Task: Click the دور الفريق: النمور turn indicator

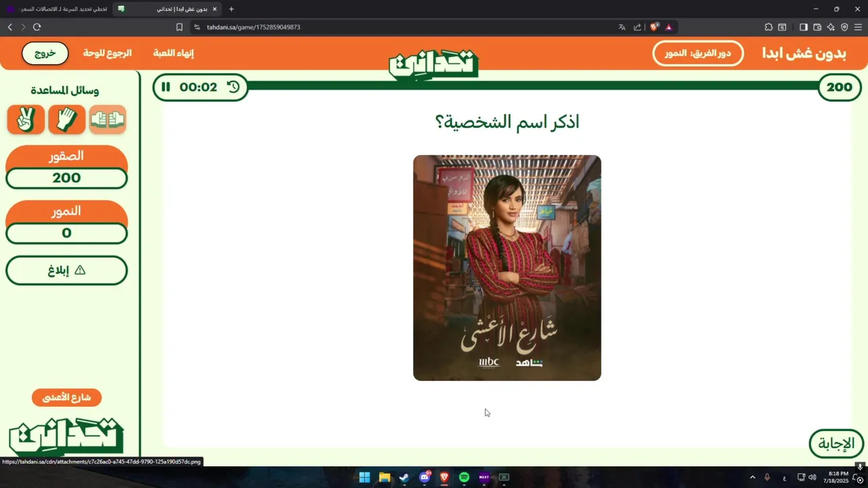Action: pos(698,53)
